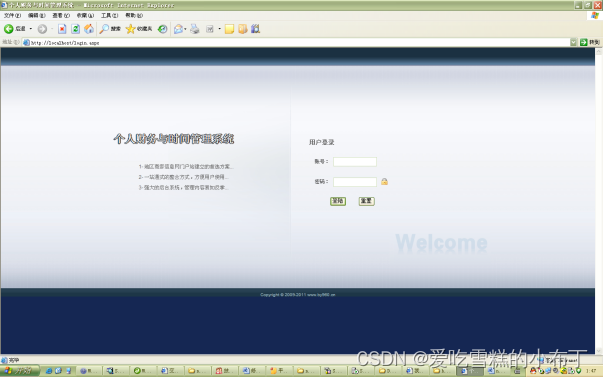Open the Favorites pane with star icon

pos(139,29)
